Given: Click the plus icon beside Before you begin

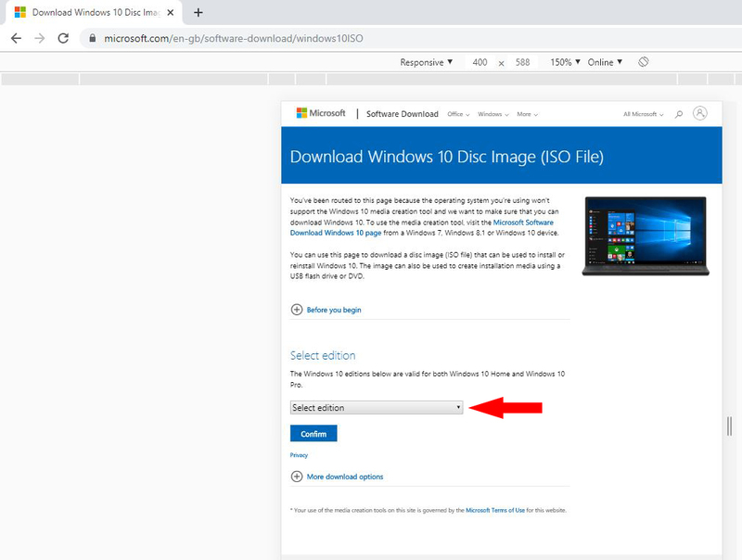Looking at the screenshot, I should 296,310.
